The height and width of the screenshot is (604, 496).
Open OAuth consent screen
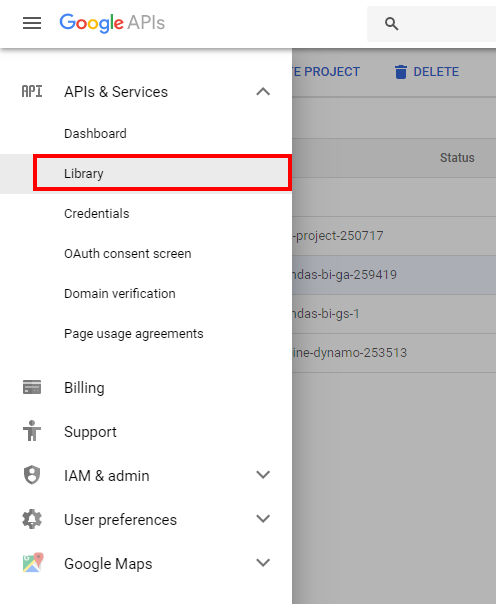[127, 253]
